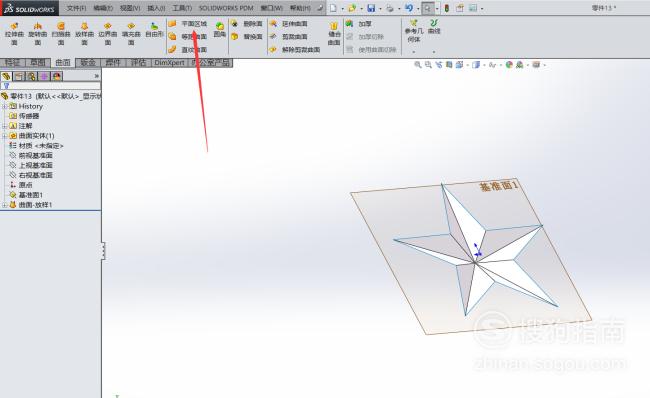Expand the History tree node
This screenshot has height=398, width=650.
click(5, 107)
